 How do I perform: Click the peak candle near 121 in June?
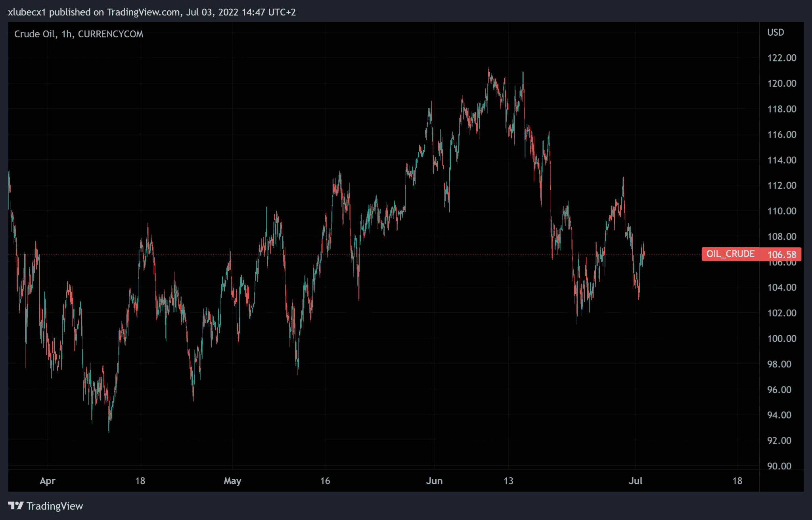click(488, 73)
